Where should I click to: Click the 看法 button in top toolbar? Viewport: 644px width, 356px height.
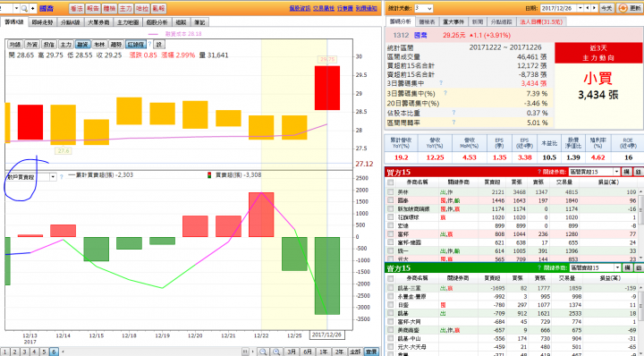[76, 8]
